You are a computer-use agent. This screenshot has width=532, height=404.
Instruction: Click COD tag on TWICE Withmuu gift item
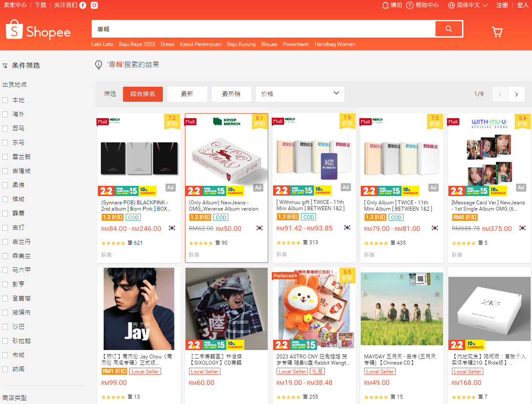click(x=308, y=217)
